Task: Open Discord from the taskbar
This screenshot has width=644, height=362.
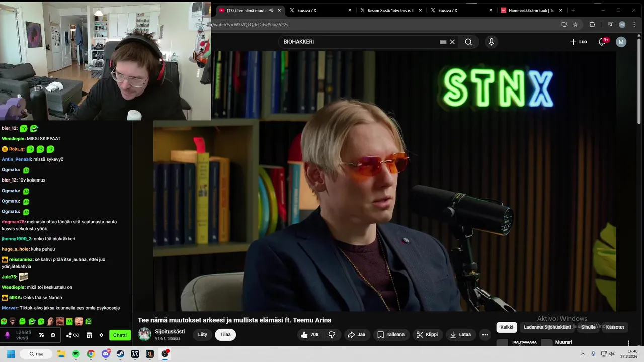Action: click(x=106, y=354)
